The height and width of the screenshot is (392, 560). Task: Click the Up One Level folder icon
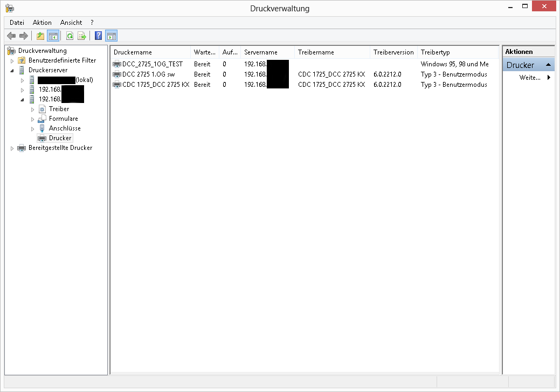(40, 36)
